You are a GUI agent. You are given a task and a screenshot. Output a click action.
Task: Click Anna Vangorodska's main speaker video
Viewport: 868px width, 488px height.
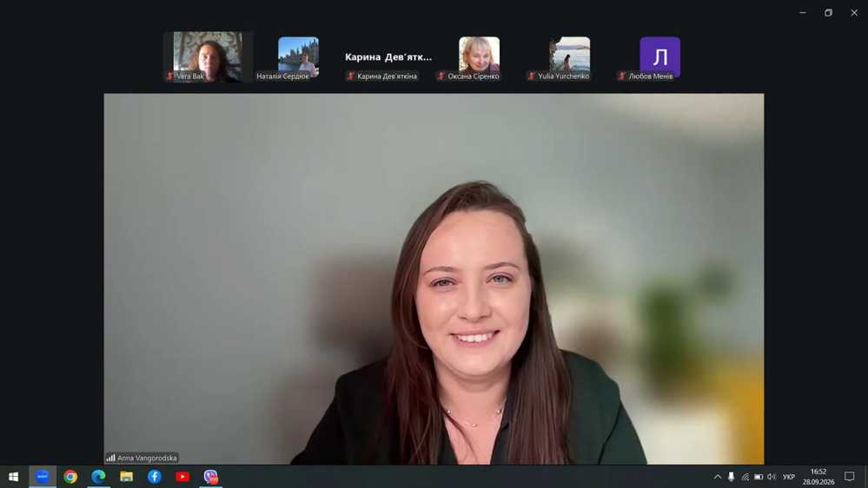click(x=434, y=279)
